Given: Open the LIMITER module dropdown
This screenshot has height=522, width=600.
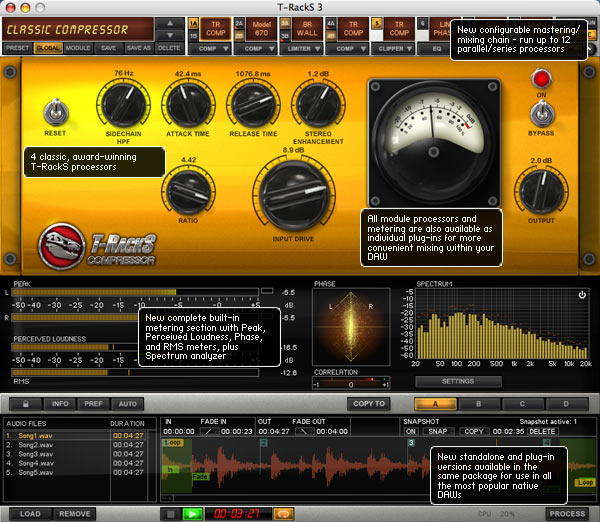Looking at the screenshot, I should point(302,49).
